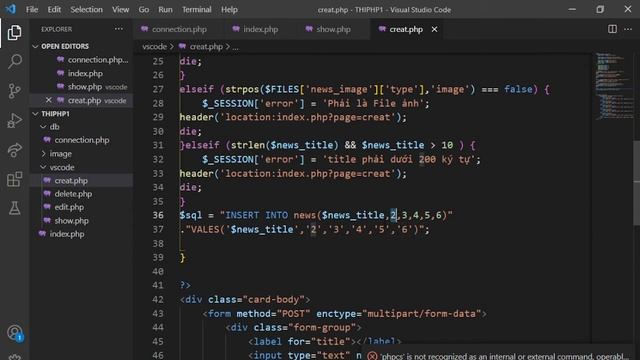Open the Go menu
Viewport: 640px width, 360px height.
click(x=144, y=9)
